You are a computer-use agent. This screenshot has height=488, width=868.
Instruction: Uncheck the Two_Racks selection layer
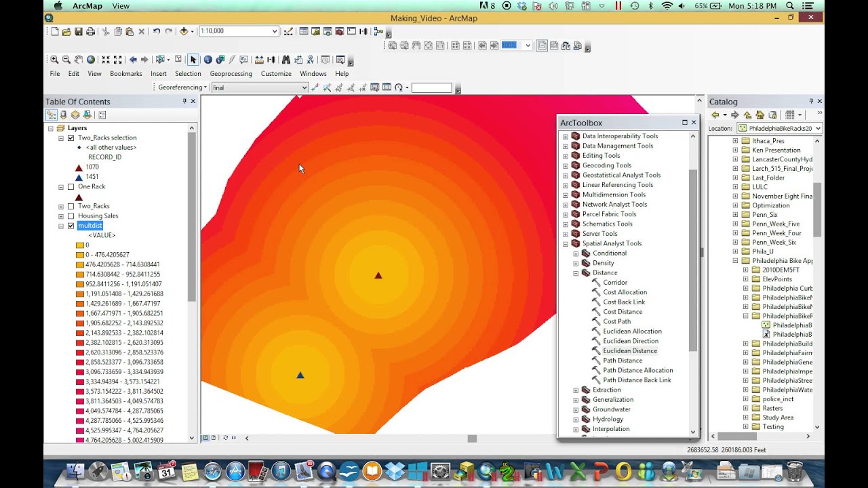71,138
